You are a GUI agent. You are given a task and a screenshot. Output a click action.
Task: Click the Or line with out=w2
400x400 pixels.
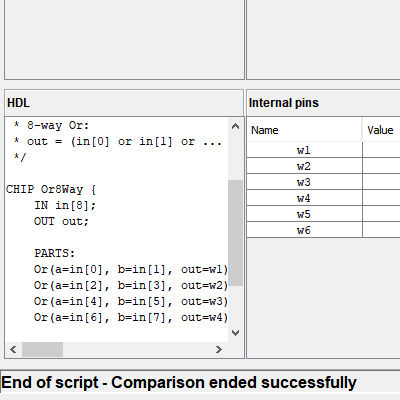pos(131,285)
